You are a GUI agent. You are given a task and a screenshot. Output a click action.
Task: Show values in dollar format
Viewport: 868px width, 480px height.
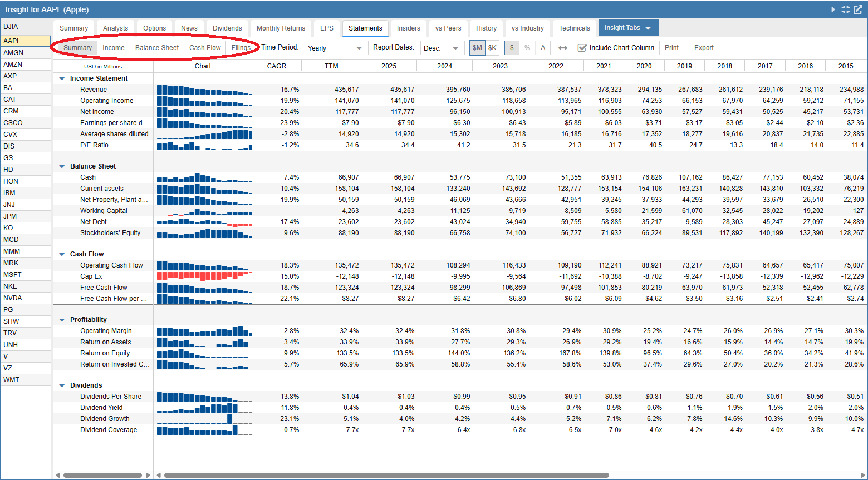pos(512,48)
